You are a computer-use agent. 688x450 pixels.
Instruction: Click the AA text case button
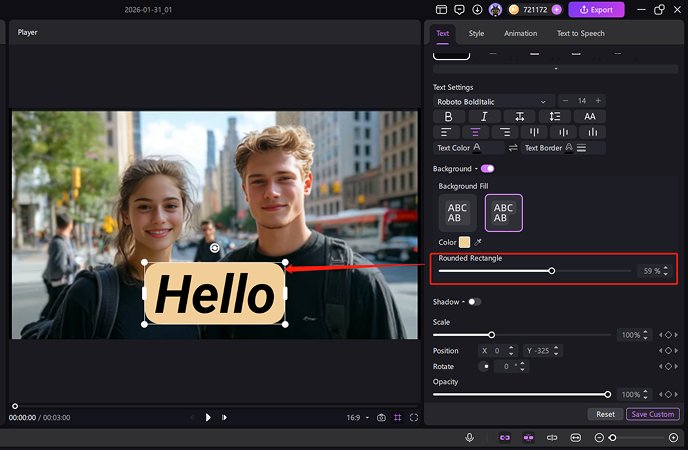pyautogui.click(x=590, y=116)
